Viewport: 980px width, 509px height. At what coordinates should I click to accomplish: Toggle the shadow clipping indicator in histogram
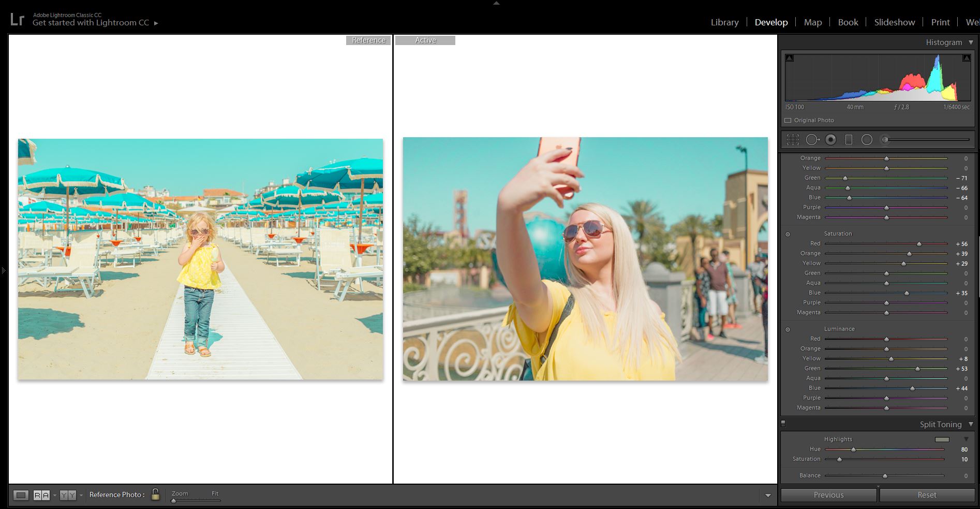(x=789, y=58)
